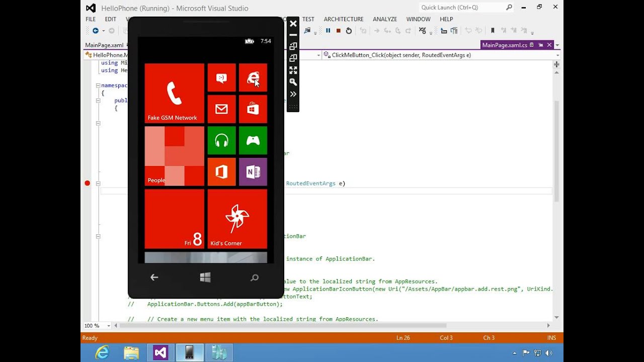Open the EDIT menu

(111, 19)
